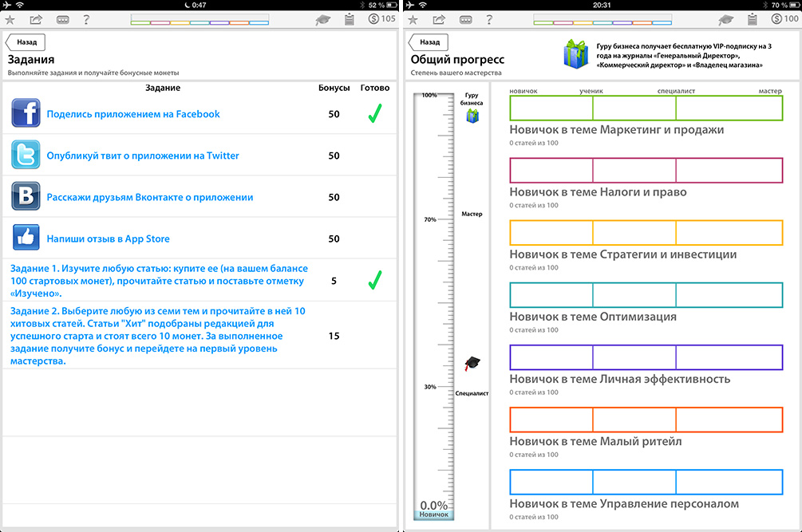Tap green checkmark for Задание 1
Image resolution: width=802 pixels, height=532 pixels.
374,280
